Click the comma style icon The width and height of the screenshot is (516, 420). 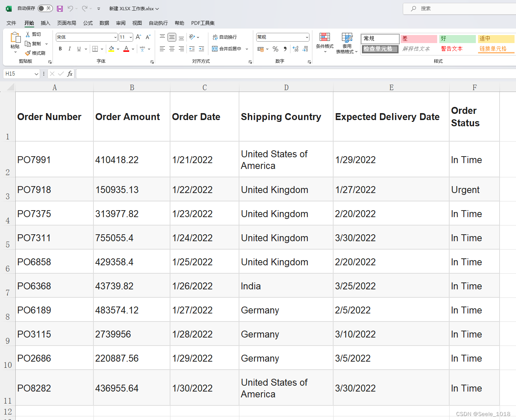[285, 49]
